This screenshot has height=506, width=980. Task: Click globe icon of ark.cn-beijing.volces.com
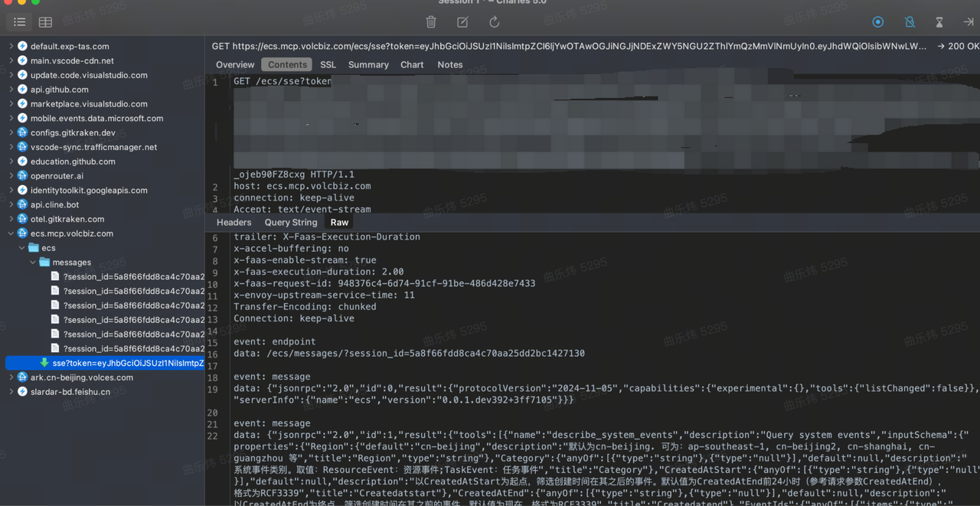[x=23, y=377]
